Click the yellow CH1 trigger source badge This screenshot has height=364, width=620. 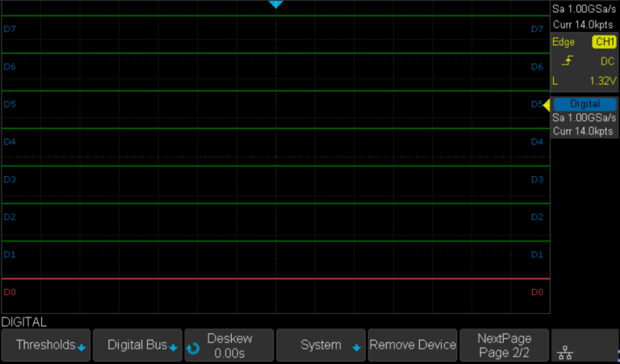point(605,42)
